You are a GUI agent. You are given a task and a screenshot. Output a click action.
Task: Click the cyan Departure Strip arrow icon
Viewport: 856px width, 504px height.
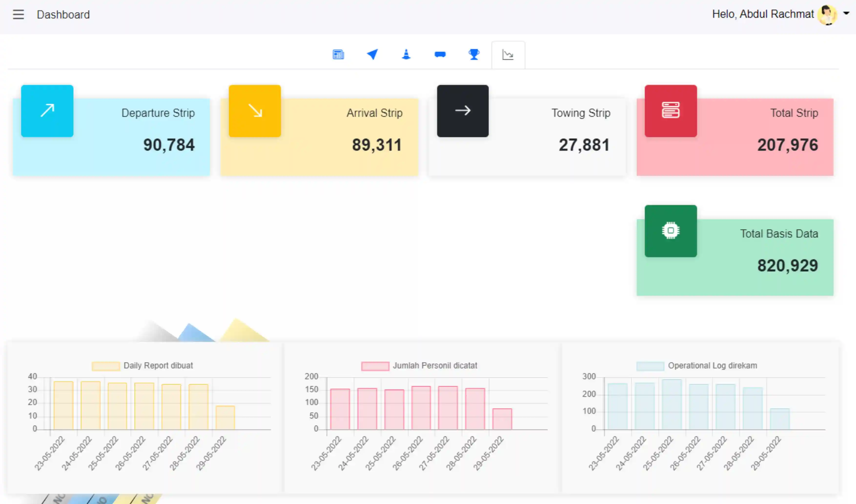[47, 111]
